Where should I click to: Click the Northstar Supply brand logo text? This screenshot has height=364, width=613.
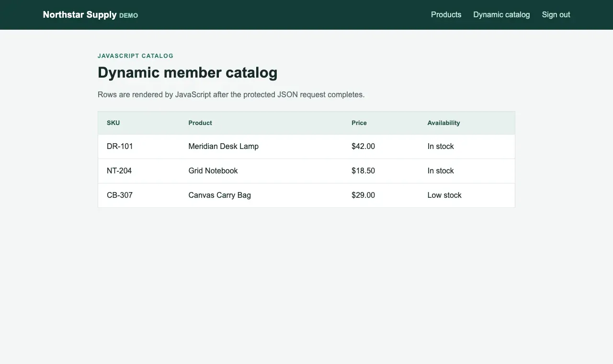point(80,15)
